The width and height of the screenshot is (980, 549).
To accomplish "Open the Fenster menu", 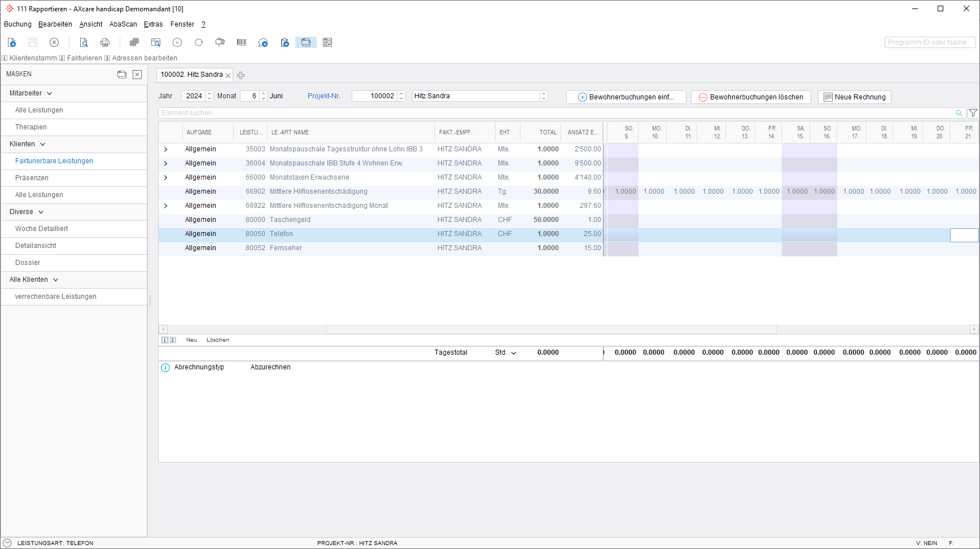I will (x=182, y=24).
